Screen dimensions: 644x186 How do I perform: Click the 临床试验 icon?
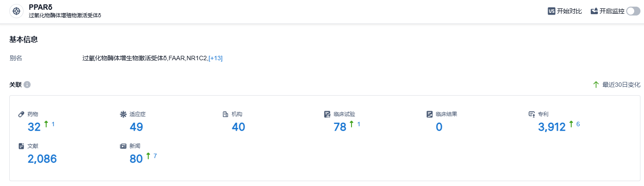[x=328, y=114]
